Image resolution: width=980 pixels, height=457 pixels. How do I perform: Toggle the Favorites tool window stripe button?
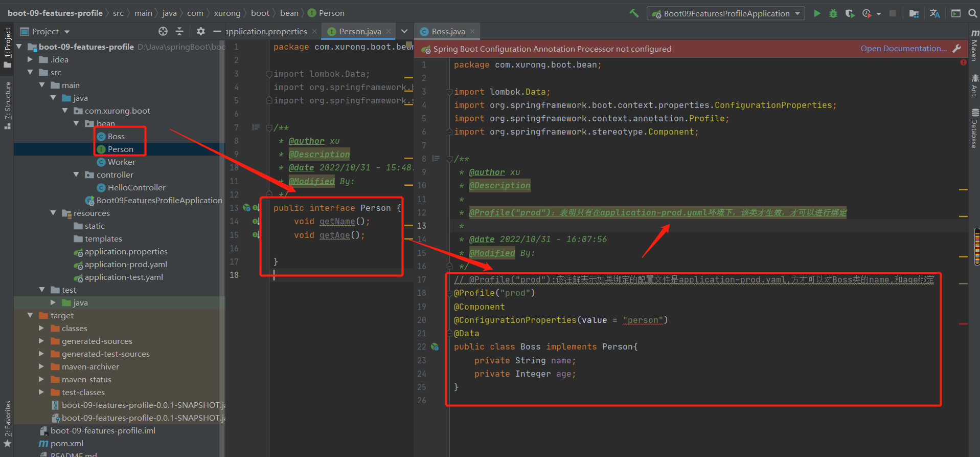pyautogui.click(x=7, y=424)
